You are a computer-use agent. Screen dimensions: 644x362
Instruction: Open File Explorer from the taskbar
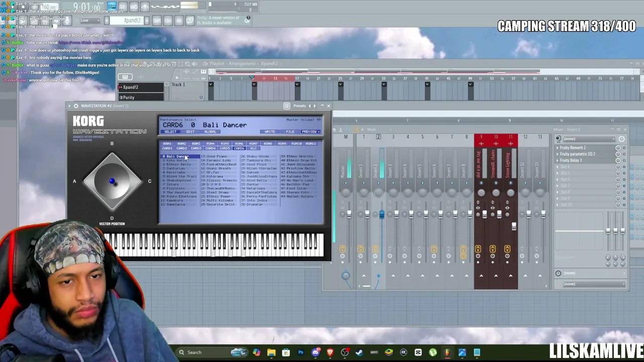pos(271,352)
